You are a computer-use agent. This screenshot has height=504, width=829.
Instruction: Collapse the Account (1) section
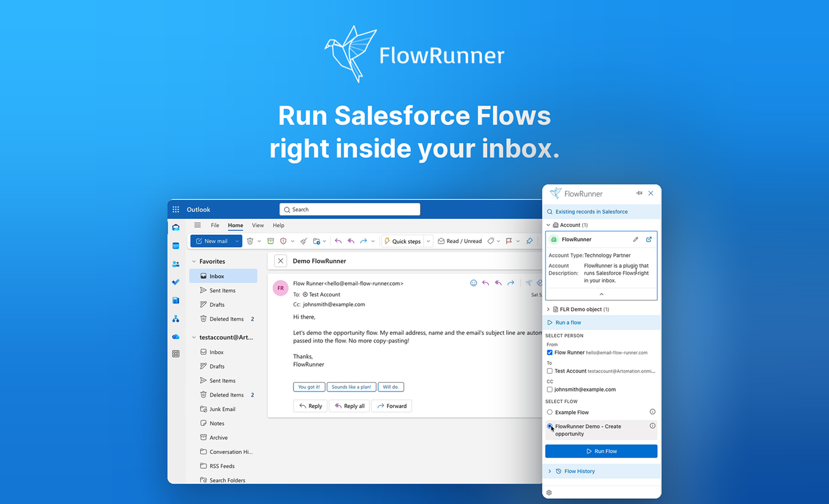point(548,225)
